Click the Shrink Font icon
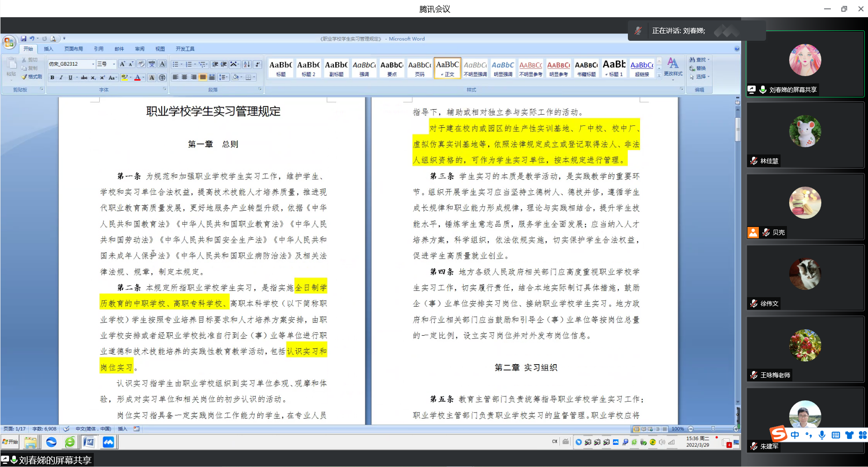Image resolution: width=868 pixels, height=467 pixels. [x=130, y=64]
